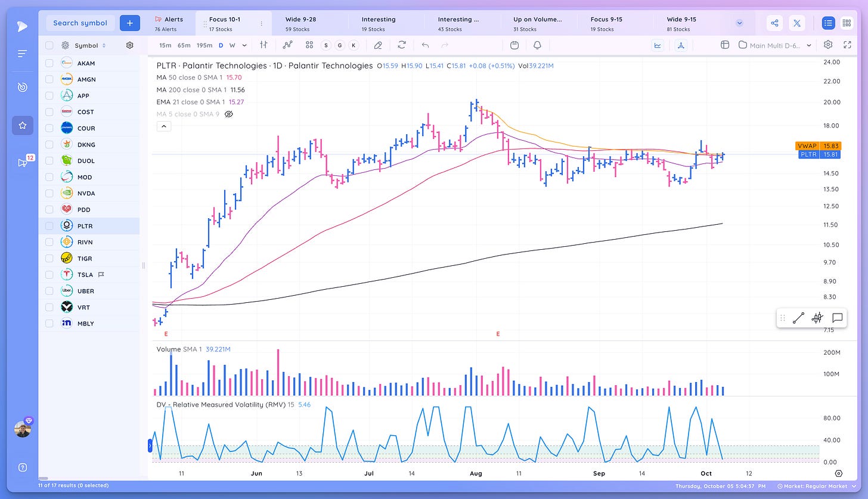Image resolution: width=868 pixels, height=499 pixels.
Task: Open the calendar icon in chart toolbar
Action: pyautogui.click(x=514, y=45)
